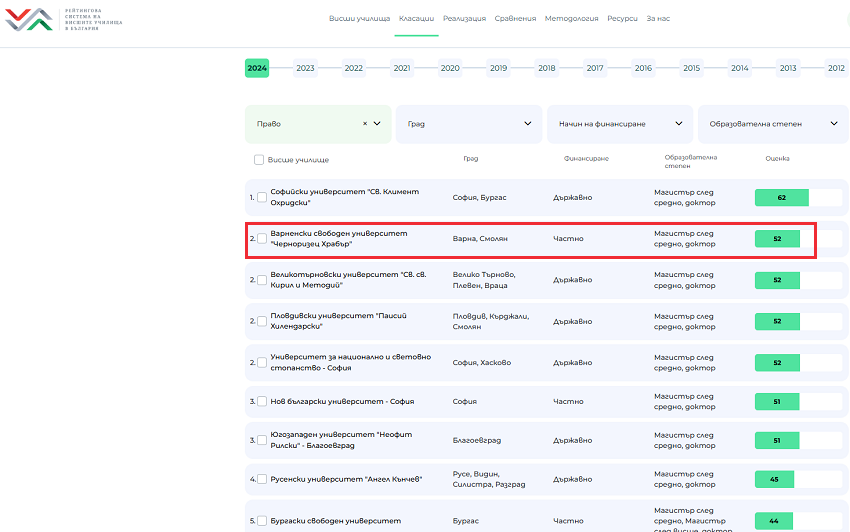
Task: Click "Русе, Видин, Силистра, Разград" text
Action: [x=489, y=479]
